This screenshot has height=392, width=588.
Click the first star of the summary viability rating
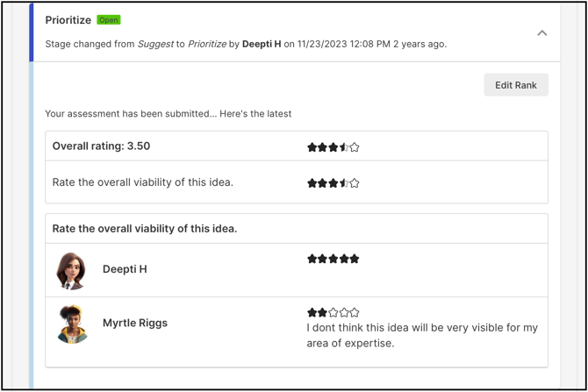(312, 183)
